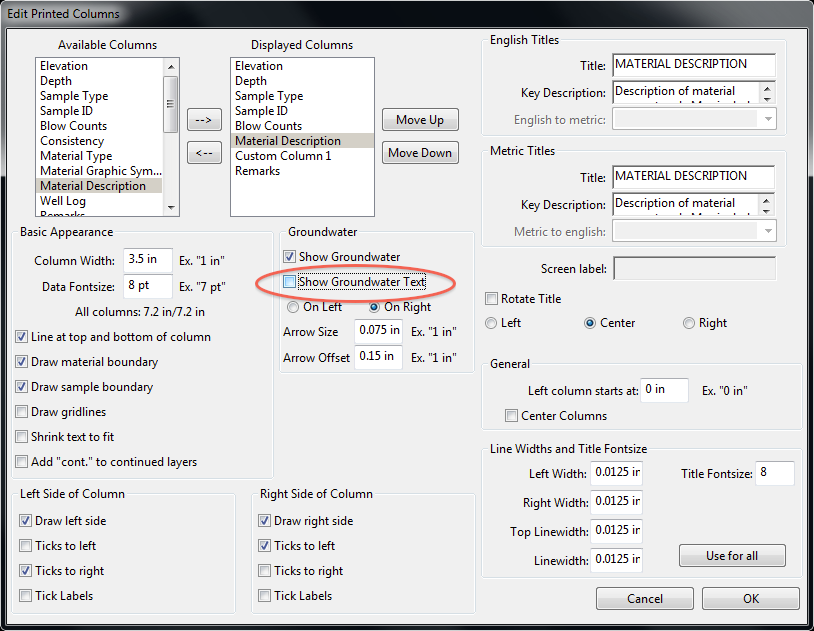
Task: Toggle the Rotate Title checkbox
Action: 491,299
